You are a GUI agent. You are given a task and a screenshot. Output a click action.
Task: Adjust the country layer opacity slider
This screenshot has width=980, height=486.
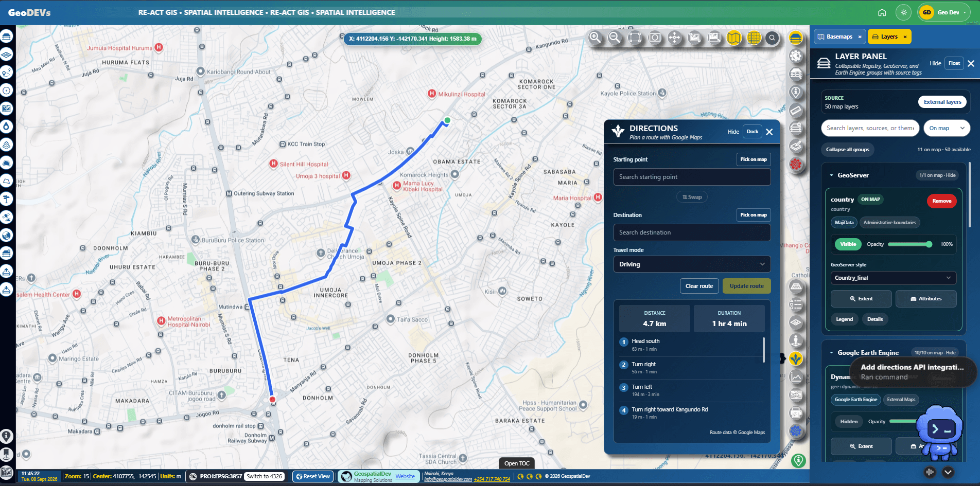point(910,244)
